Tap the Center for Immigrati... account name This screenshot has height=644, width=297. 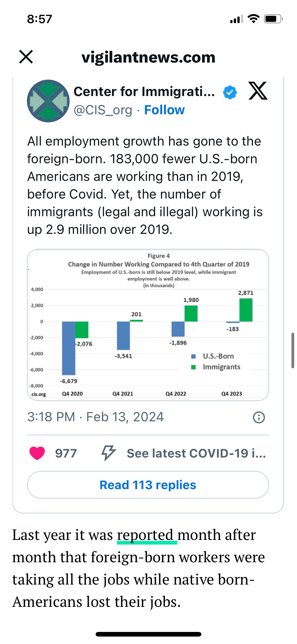tap(144, 92)
